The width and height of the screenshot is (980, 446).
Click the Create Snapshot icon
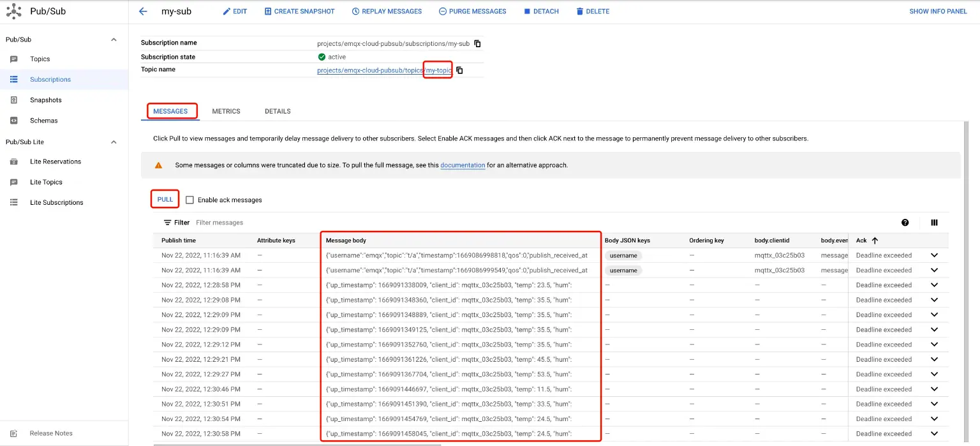266,11
